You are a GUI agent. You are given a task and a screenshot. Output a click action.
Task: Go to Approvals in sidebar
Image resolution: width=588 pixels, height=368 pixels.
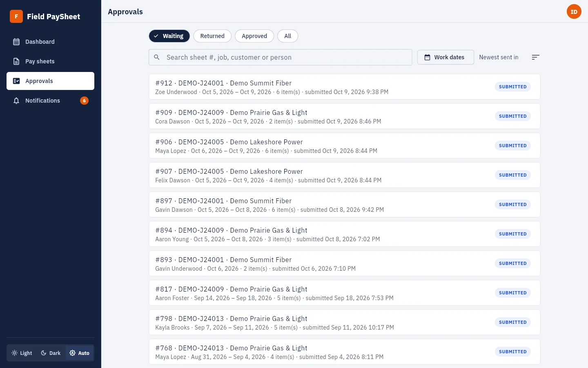pos(50,81)
